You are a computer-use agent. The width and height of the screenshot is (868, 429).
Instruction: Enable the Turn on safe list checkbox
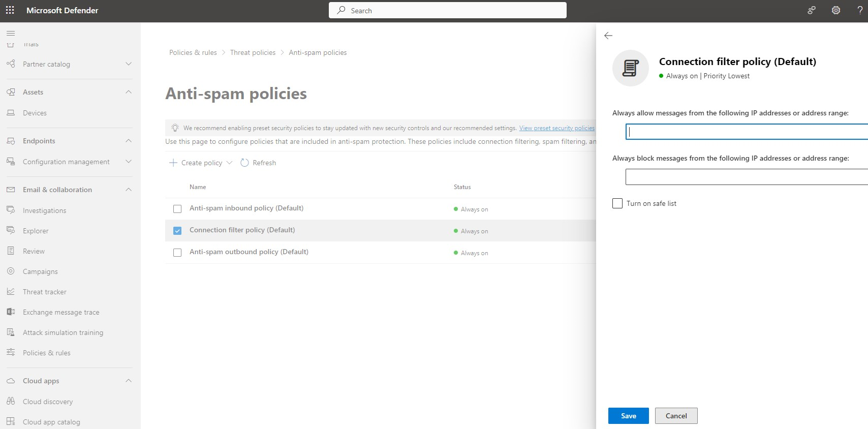coord(617,203)
